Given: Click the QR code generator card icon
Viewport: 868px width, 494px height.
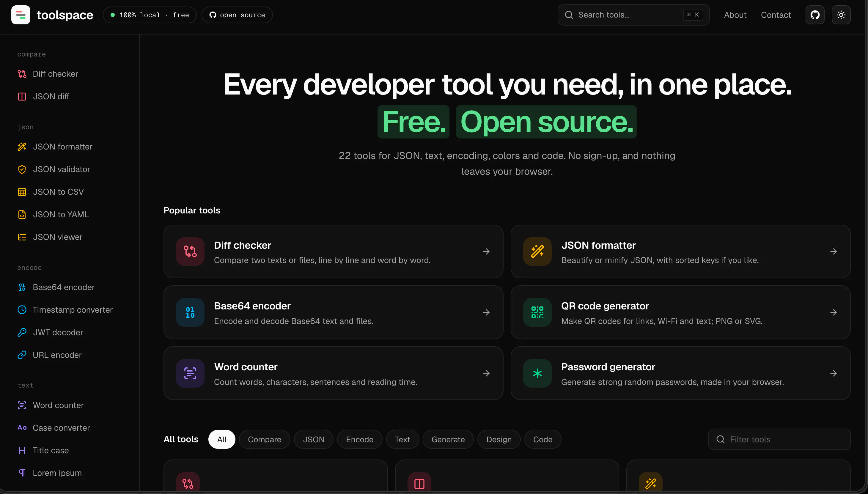Looking at the screenshot, I should pos(537,312).
